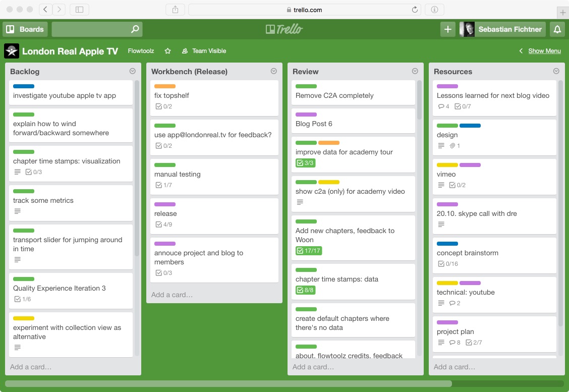The width and height of the screenshot is (569, 392).
Task: Click purple label on Blog Post 6
Action: [306, 115]
